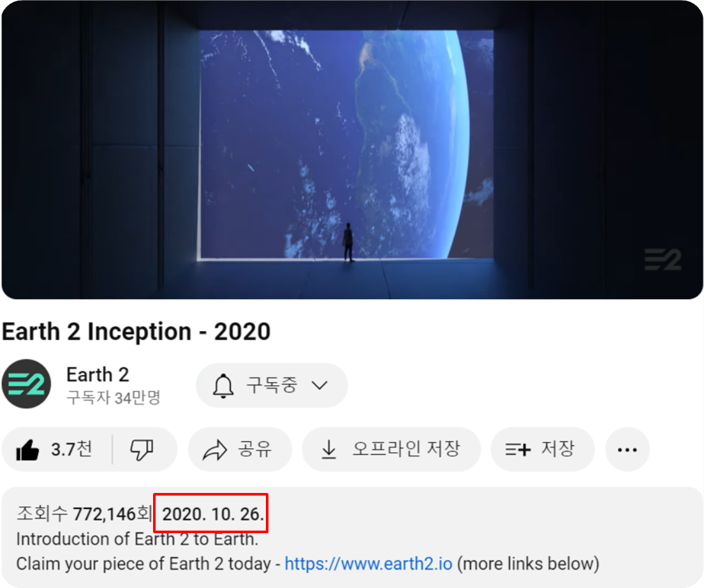Click the share arrow icon
Viewport: 704px width, 588px height.
pyautogui.click(x=215, y=450)
